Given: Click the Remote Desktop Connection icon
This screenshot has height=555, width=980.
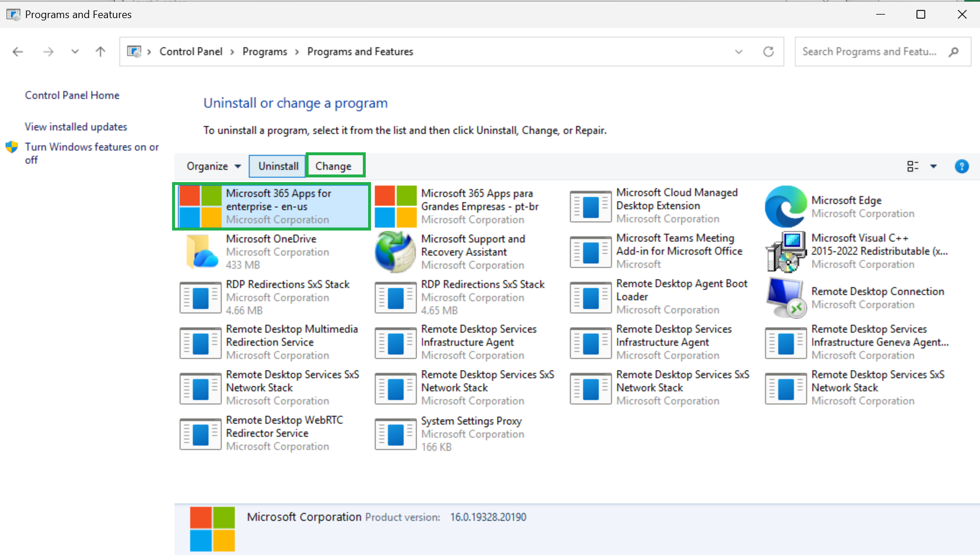Looking at the screenshot, I should click(785, 298).
